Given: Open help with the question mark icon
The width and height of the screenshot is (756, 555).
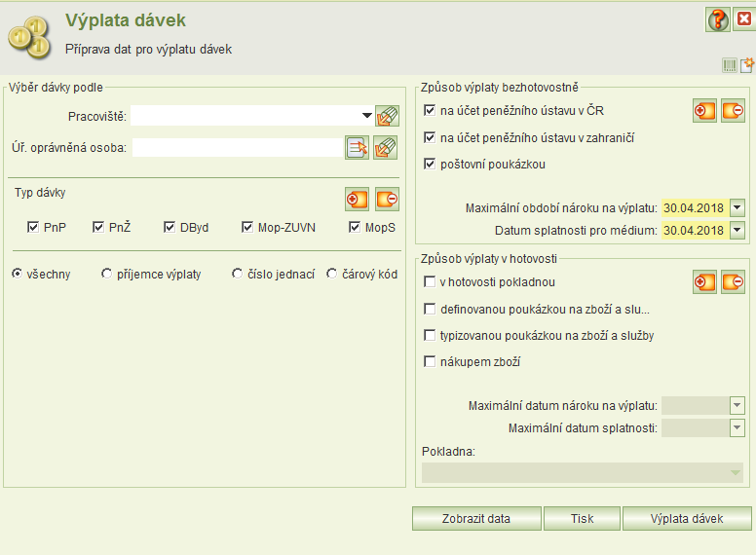Looking at the screenshot, I should 718,19.
